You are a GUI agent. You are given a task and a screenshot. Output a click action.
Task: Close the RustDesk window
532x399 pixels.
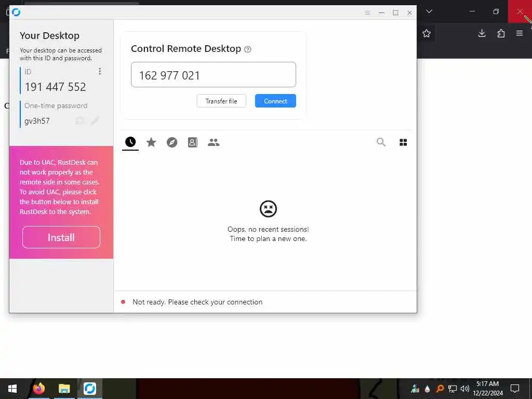coord(409,12)
